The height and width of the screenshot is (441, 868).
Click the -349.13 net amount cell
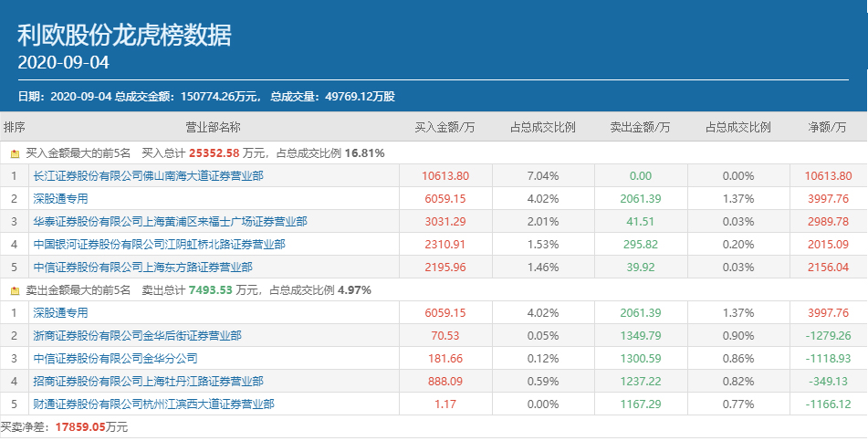click(828, 381)
